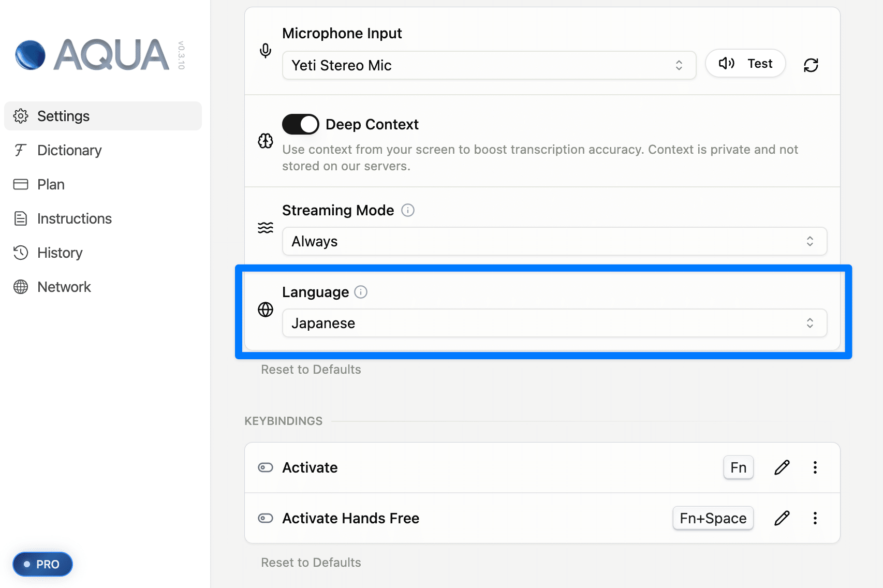Open the Language dropdown showing Japanese

pyautogui.click(x=554, y=323)
